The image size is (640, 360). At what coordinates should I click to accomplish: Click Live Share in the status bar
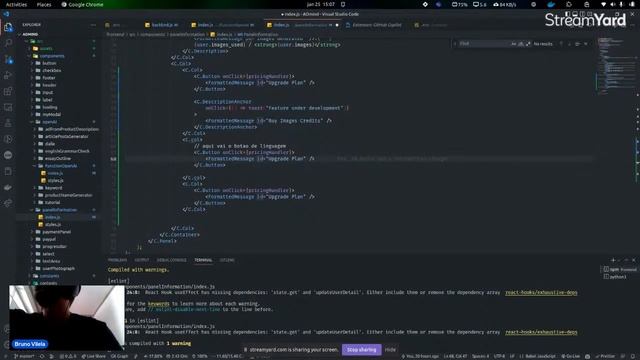coord(93,356)
